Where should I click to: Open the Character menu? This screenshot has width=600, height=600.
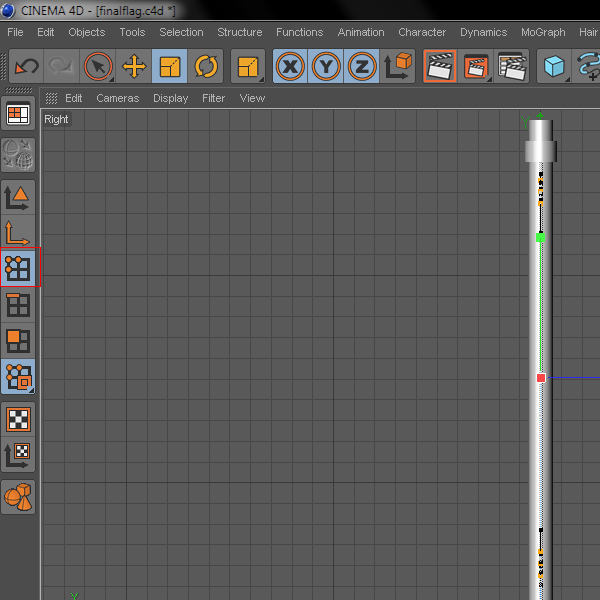[422, 32]
